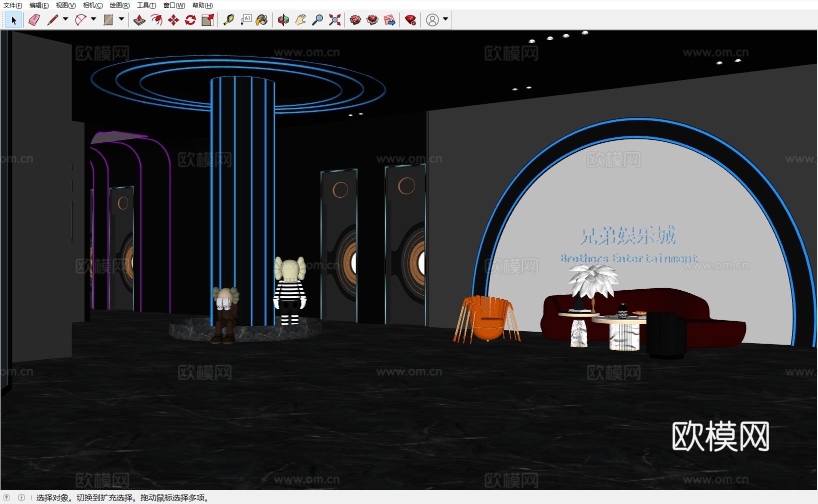Activate the Push/Pull tool

pos(139,20)
